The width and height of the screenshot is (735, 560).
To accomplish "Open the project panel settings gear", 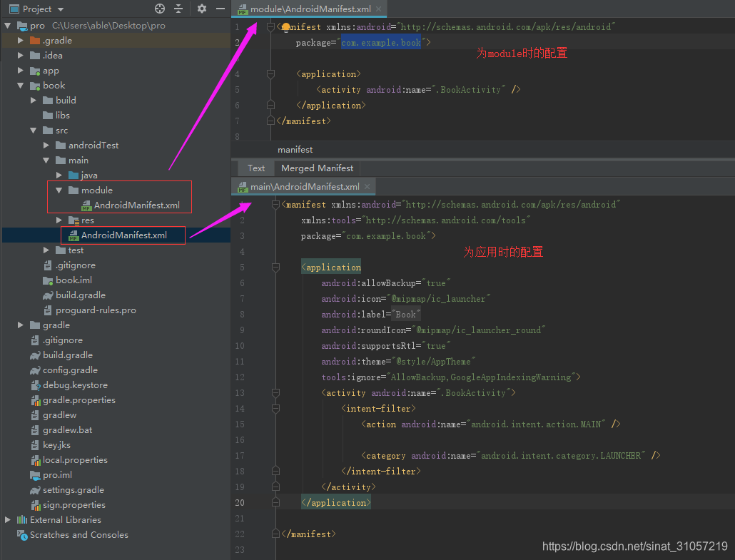I will [x=201, y=9].
